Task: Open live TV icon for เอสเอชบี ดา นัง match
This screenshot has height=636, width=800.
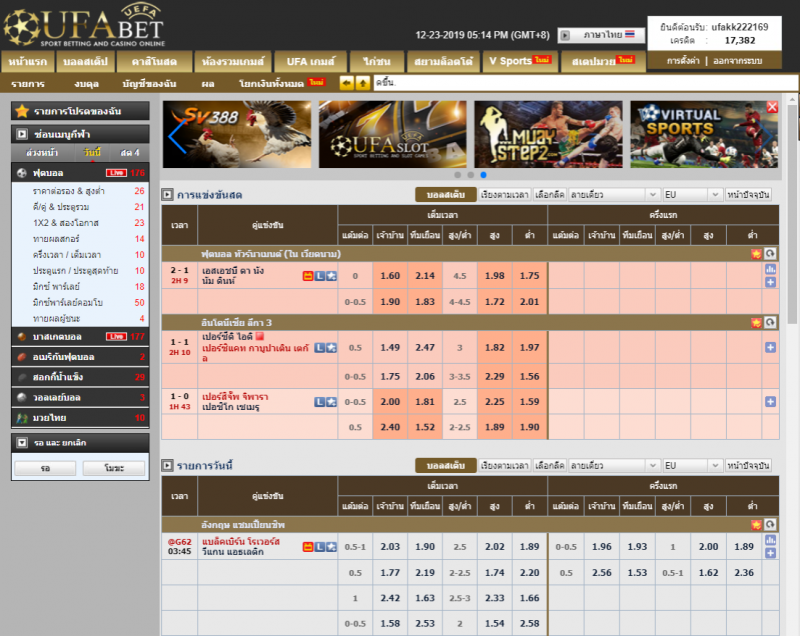Action: (x=308, y=276)
